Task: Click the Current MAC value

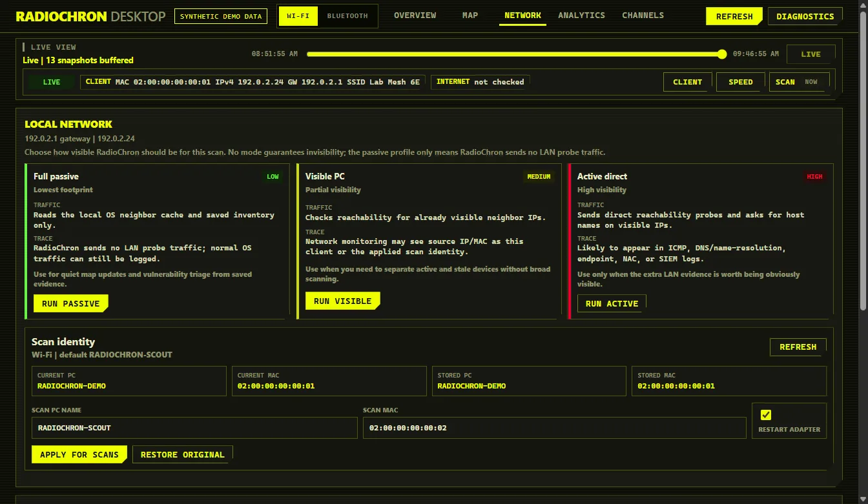Action: pyautogui.click(x=276, y=386)
